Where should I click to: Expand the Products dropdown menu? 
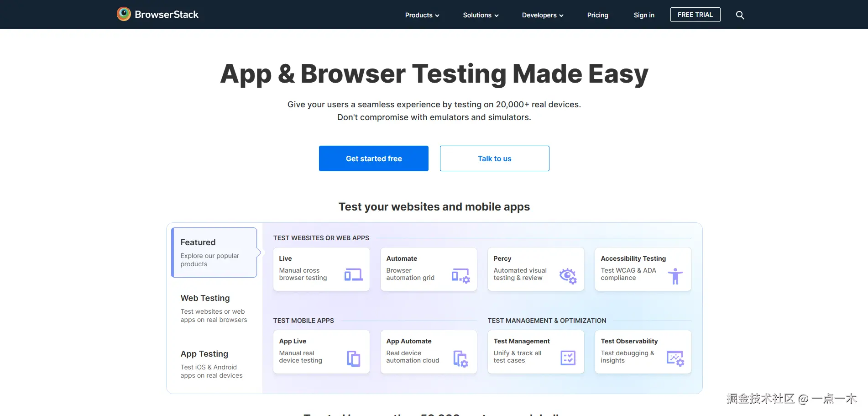422,15
